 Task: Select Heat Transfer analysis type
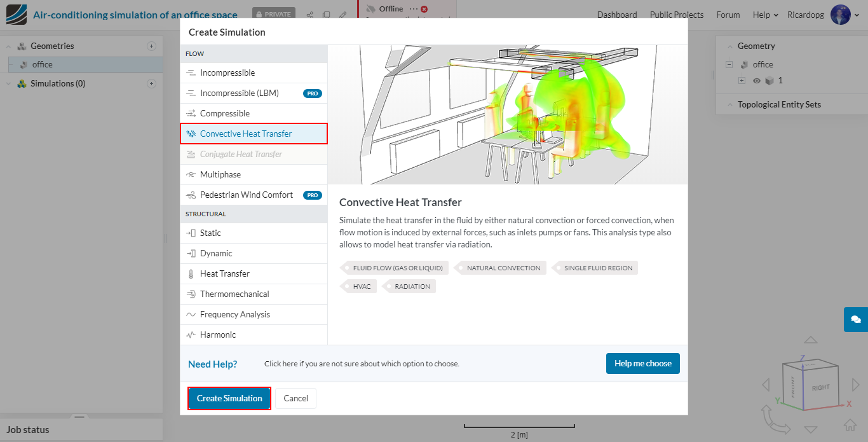(x=254, y=273)
